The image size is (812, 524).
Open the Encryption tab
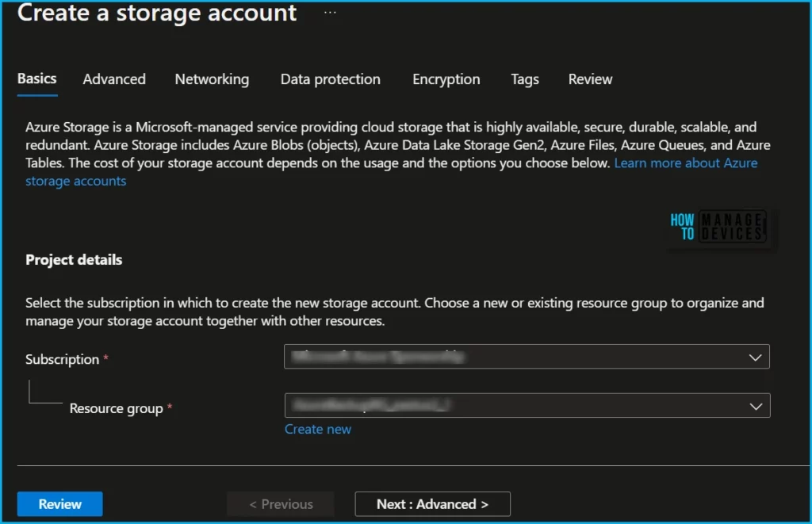coord(446,79)
